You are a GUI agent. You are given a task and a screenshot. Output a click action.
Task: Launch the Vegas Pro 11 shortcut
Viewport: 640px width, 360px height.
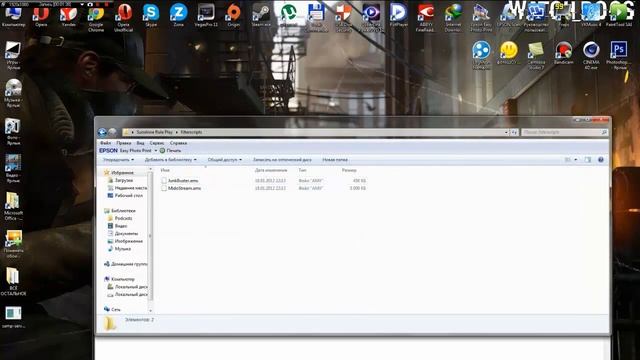tap(206, 16)
